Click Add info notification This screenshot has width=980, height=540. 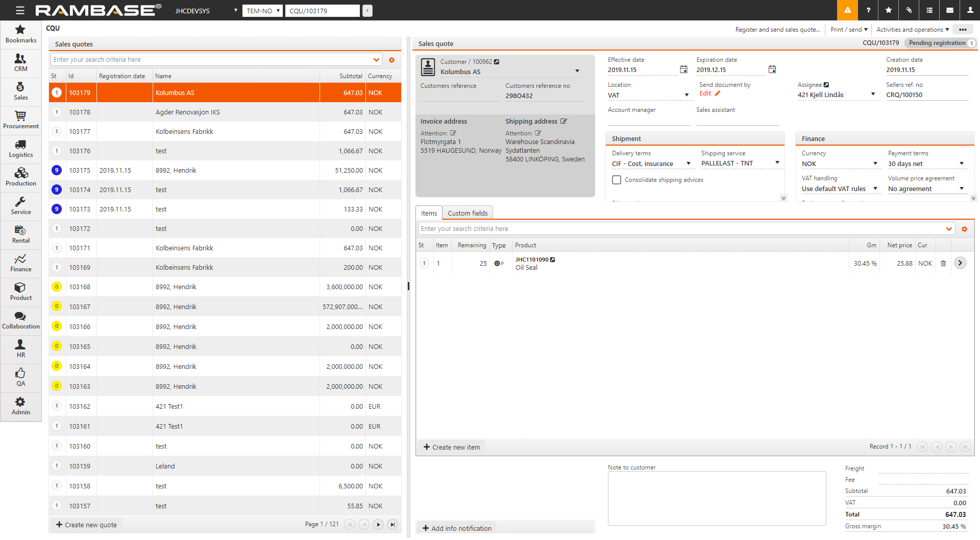pos(457,528)
